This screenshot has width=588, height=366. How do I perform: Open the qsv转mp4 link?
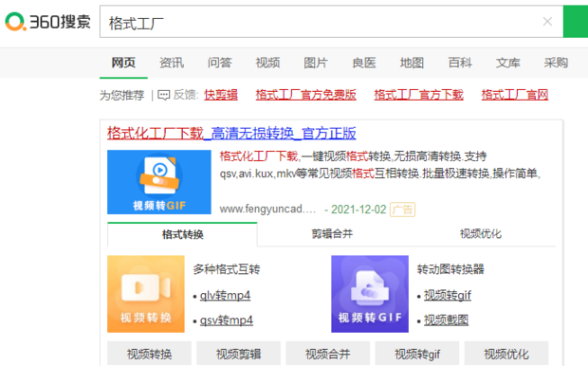pos(227,320)
